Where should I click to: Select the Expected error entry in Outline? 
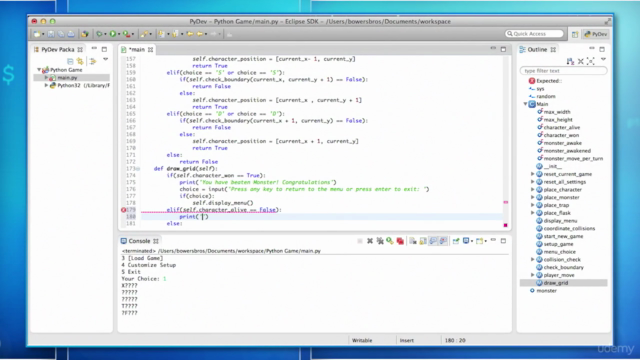[545, 81]
